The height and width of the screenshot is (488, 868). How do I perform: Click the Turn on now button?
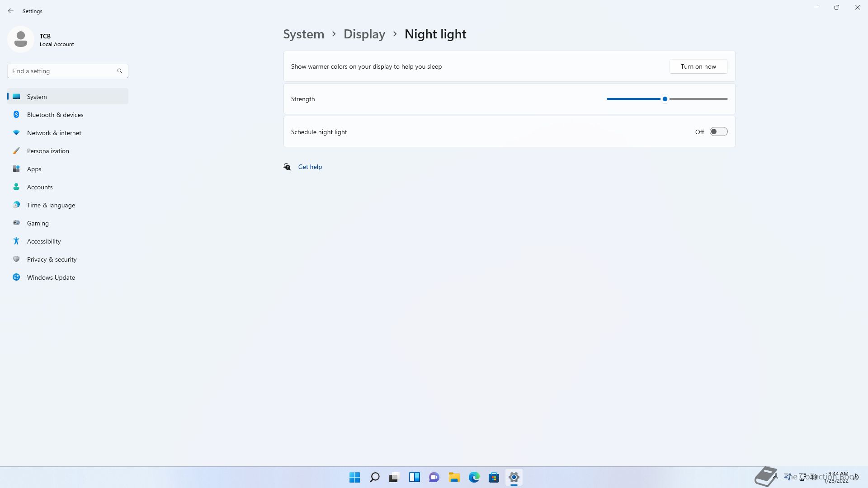click(x=698, y=66)
